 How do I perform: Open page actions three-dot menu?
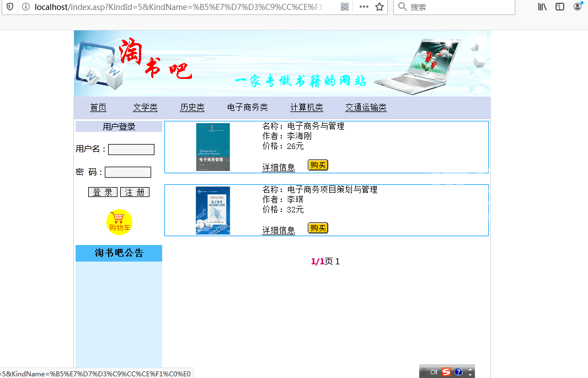coord(364,7)
